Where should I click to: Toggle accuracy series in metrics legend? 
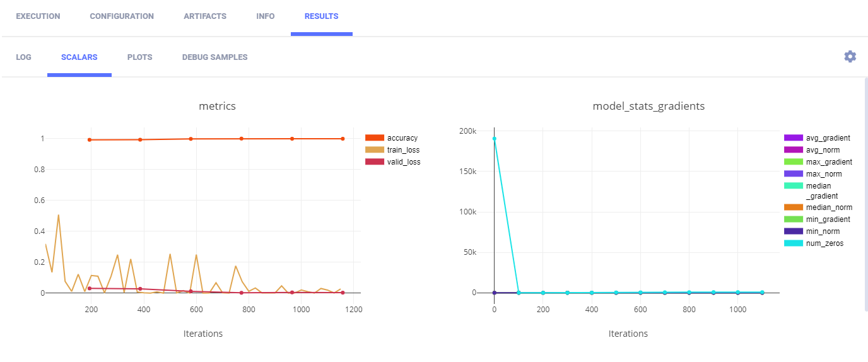(x=402, y=138)
